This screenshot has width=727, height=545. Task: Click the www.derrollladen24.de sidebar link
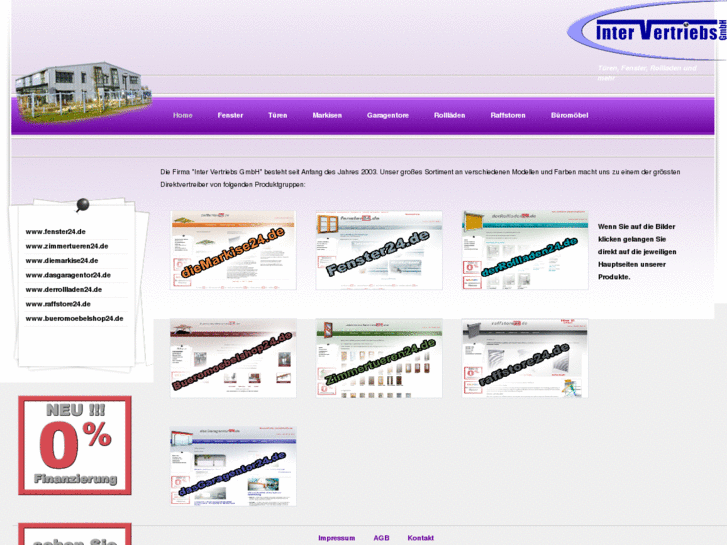click(x=64, y=289)
